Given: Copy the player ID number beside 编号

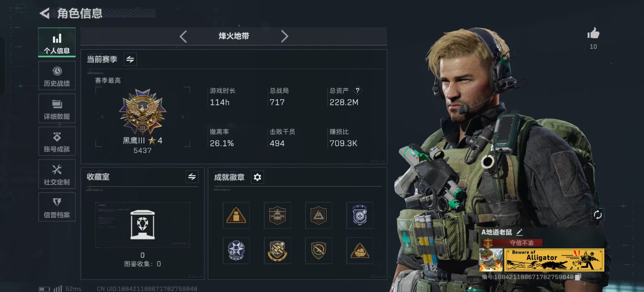Looking at the screenshot, I should tap(578, 277).
